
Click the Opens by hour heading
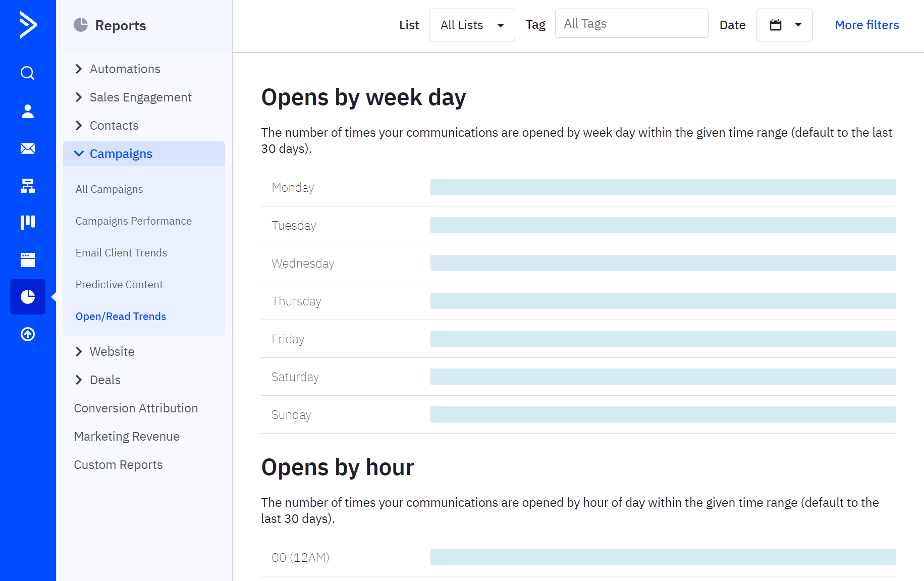pyautogui.click(x=338, y=467)
